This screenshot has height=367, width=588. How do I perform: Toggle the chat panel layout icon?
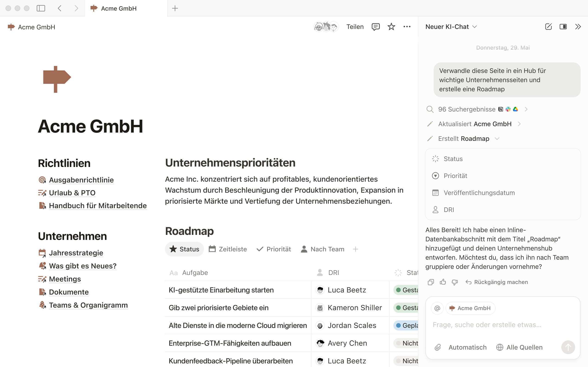coord(563,27)
